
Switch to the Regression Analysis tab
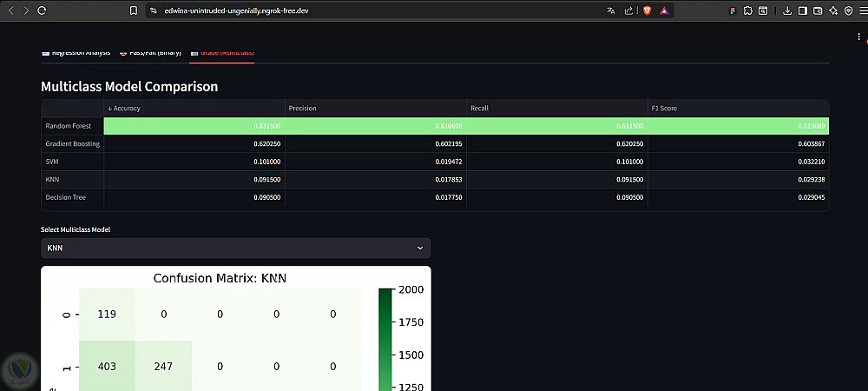click(x=76, y=53)
